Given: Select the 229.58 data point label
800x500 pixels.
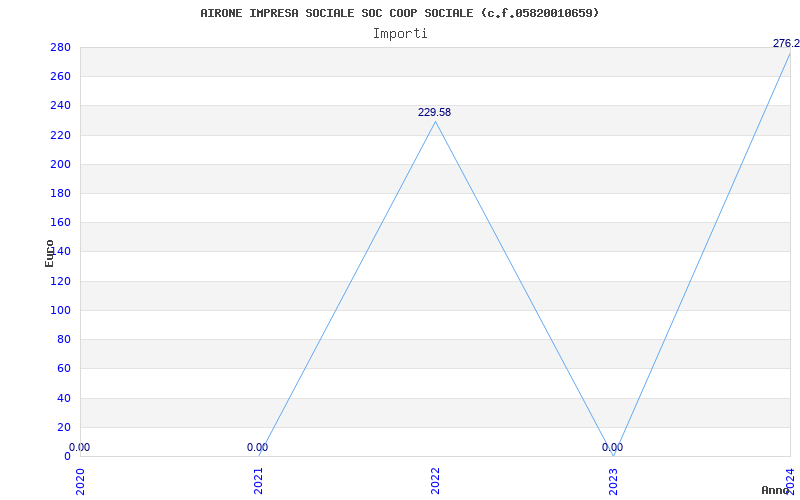Looking at the screenshot, I should 435,113.
